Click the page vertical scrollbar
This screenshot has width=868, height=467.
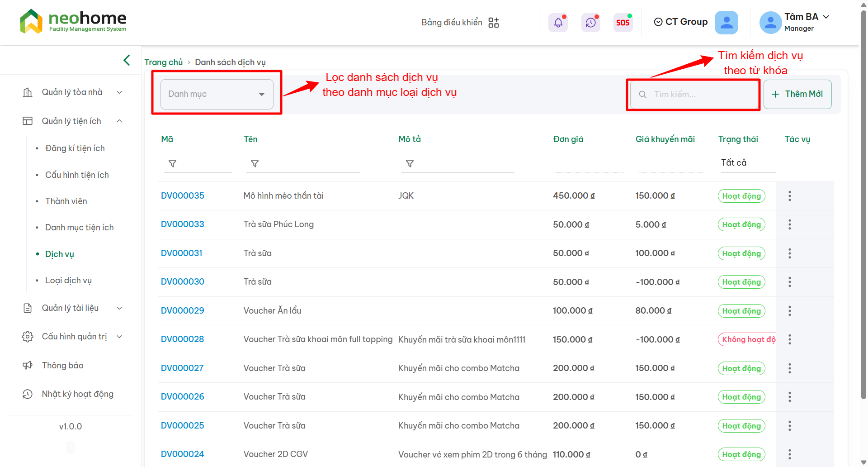coord(863,204)
